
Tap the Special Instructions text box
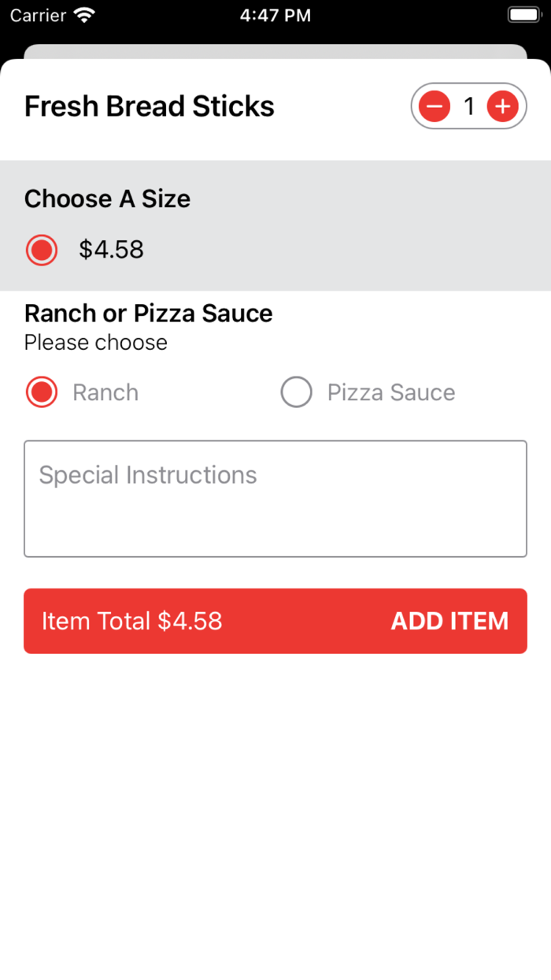point(275,498)
